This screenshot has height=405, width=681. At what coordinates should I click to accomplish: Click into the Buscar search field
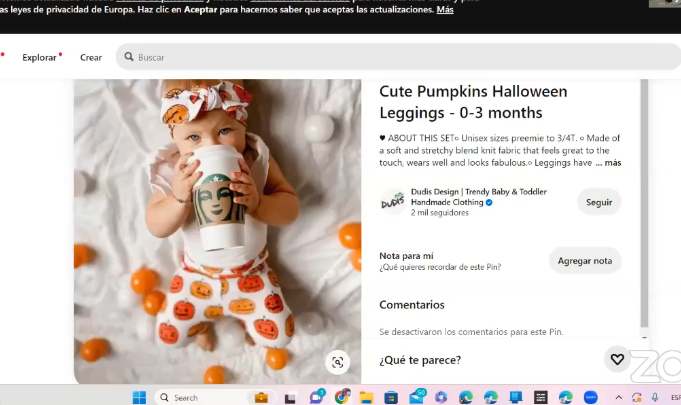pos(390,57)
